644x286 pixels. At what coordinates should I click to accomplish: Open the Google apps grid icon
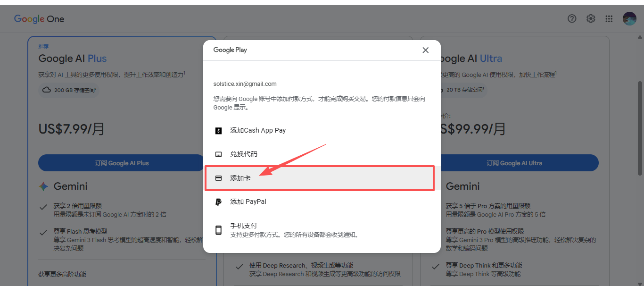click(609, 19)
